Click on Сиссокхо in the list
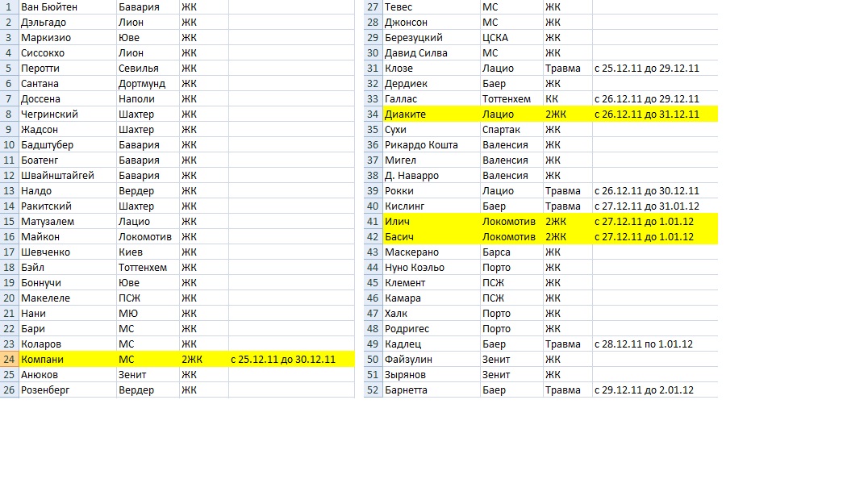 [68, 53]
